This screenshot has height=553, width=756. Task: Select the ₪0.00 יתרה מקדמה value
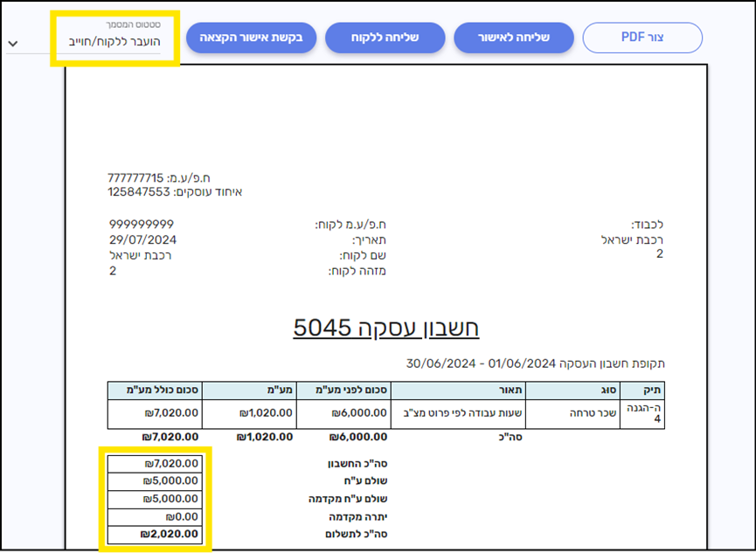pyautogui.click(x=157, y=516)
